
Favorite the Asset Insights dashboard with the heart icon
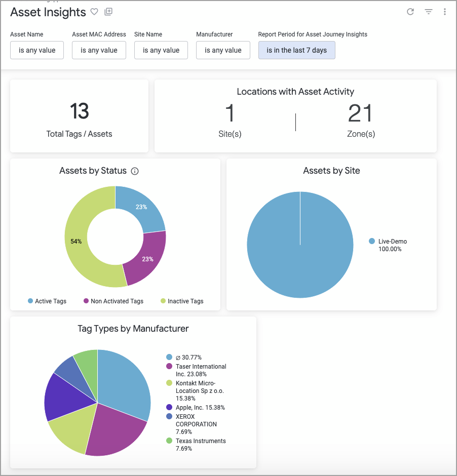(x=94, y=12)
